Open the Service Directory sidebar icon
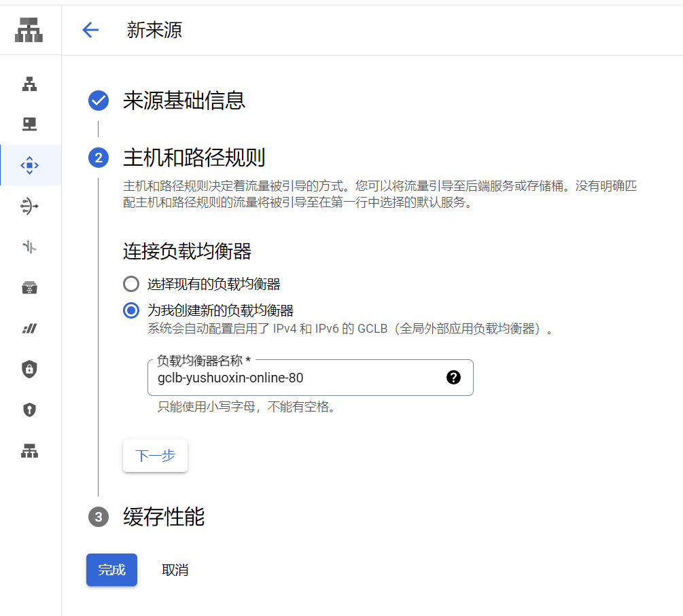683x616 pixels. click(x=29, y=287)
